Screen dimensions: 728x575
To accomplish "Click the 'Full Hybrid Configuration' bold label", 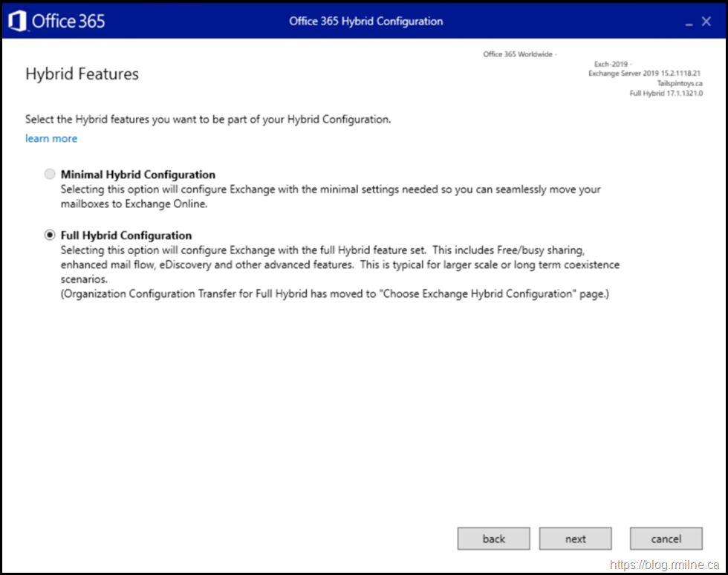I will click(x=126, y=235).
